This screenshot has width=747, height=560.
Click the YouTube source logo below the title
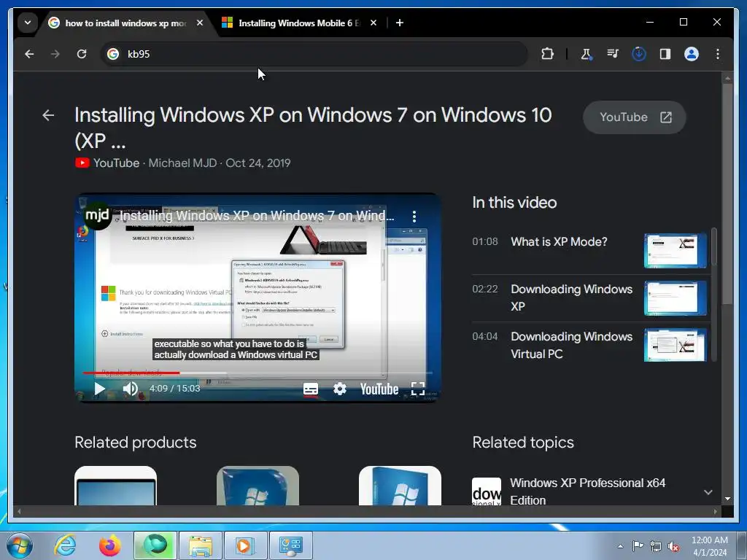point(82,163)
